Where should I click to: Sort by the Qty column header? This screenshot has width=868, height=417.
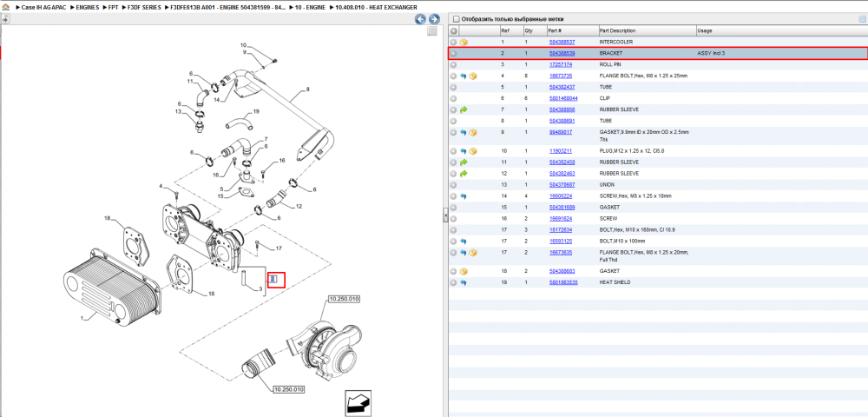[x=534, y=31]
